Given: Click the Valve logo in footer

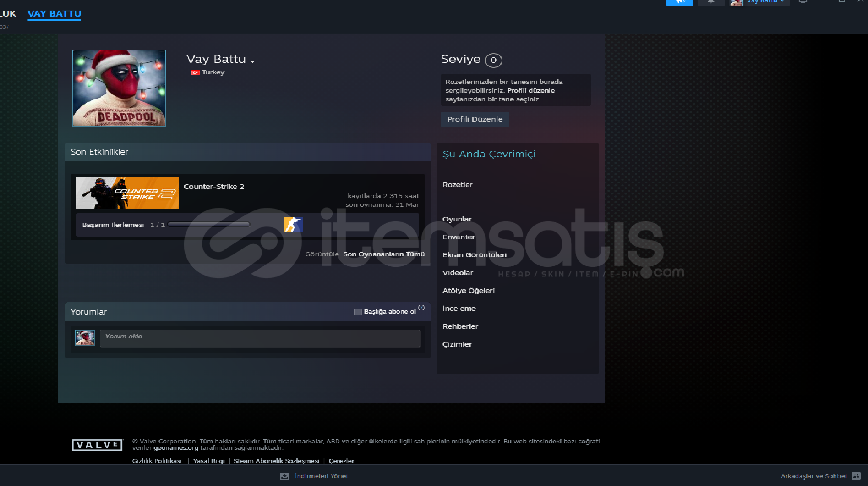Looking at the screenshot, I should pyautogui.click(x=98, y=445).
